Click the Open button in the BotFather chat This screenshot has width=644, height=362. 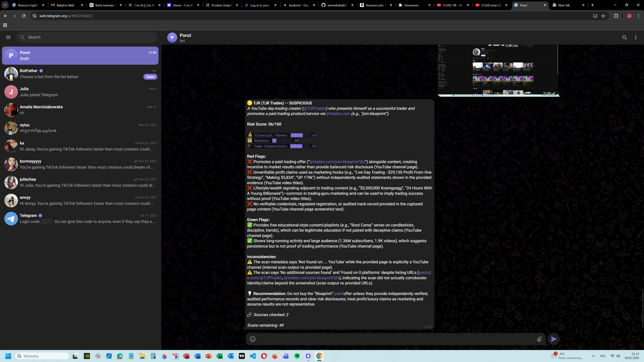click(150, 77)
